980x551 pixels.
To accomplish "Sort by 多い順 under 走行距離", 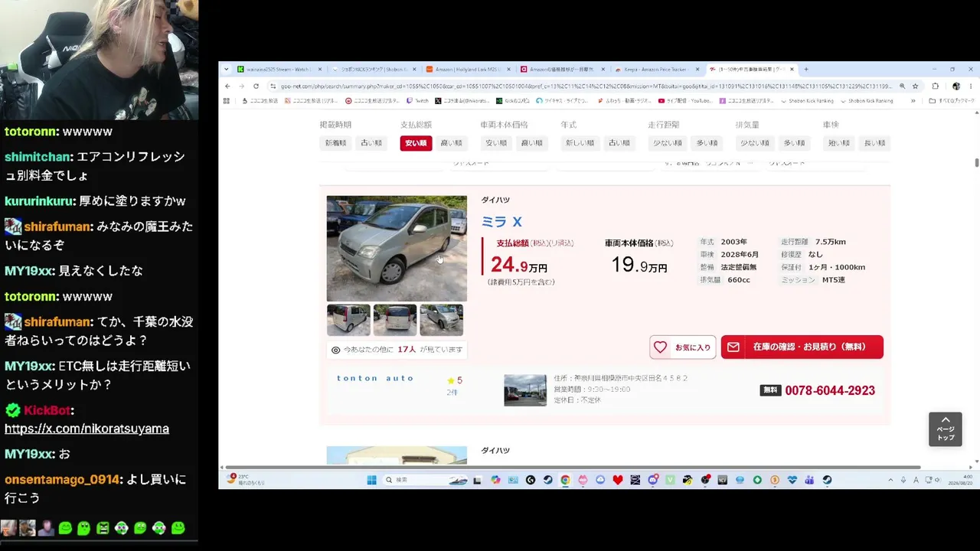I will click(x=707, y=143).
